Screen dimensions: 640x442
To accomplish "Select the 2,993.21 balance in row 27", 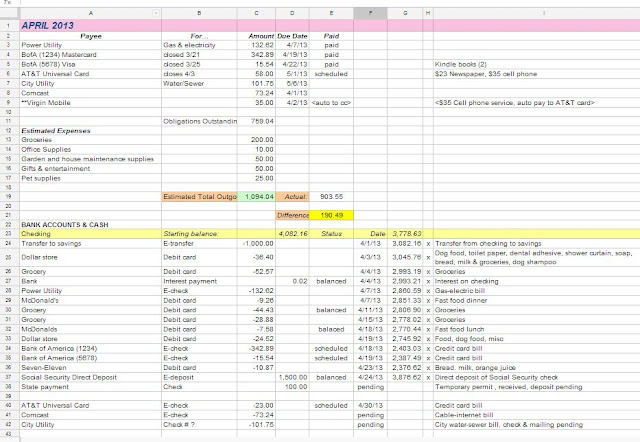I will click(x=407, y=281).
